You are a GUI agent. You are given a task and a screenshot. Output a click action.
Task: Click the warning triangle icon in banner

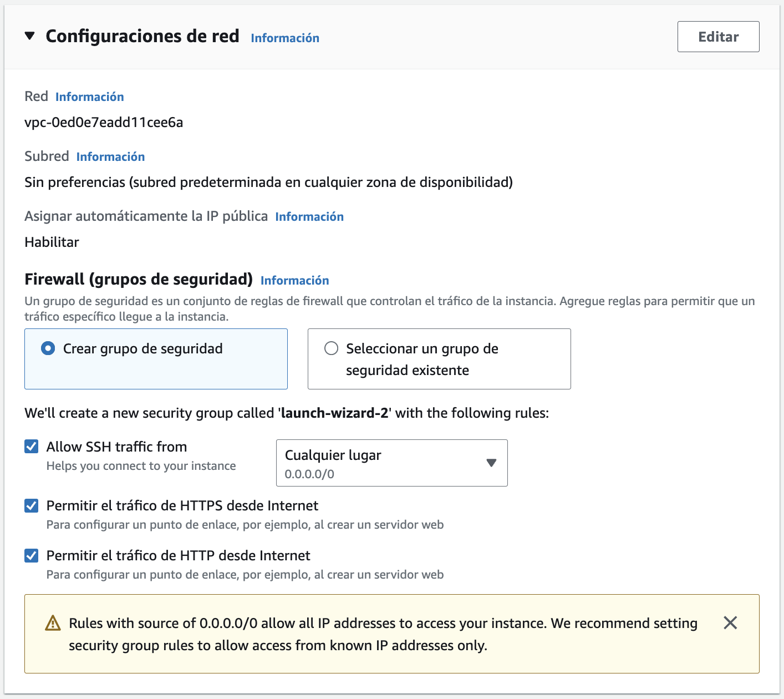53,623
